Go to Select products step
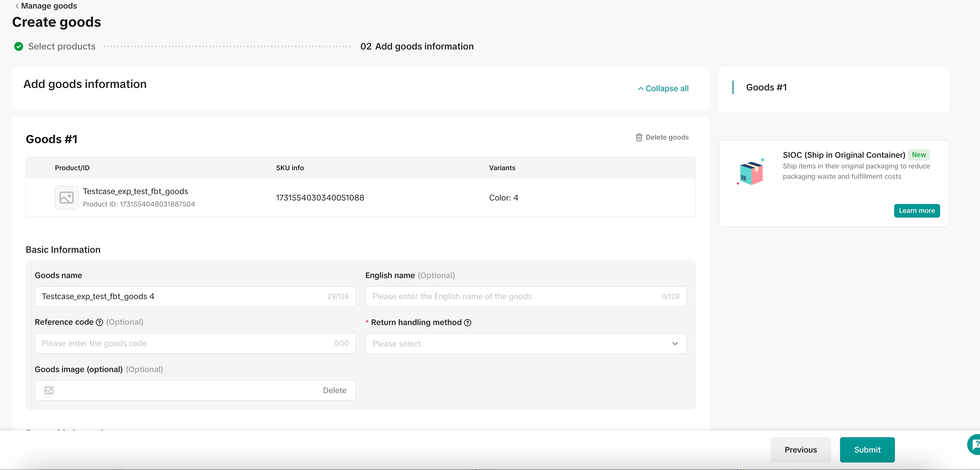This screenshot has width=980, height=470. (x=62, y=46)
